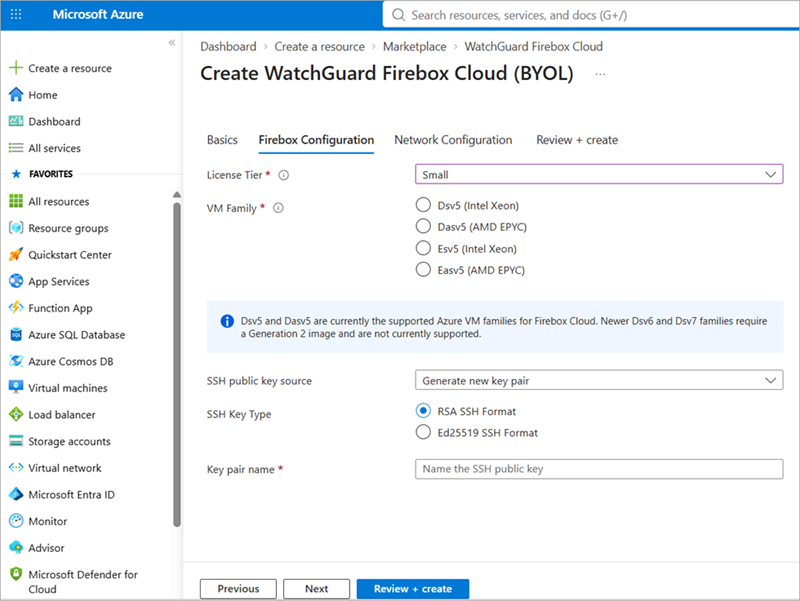Click the plus icon for Create a resource
The height and width of the screenshot is (601, 800).
(16, 68)
